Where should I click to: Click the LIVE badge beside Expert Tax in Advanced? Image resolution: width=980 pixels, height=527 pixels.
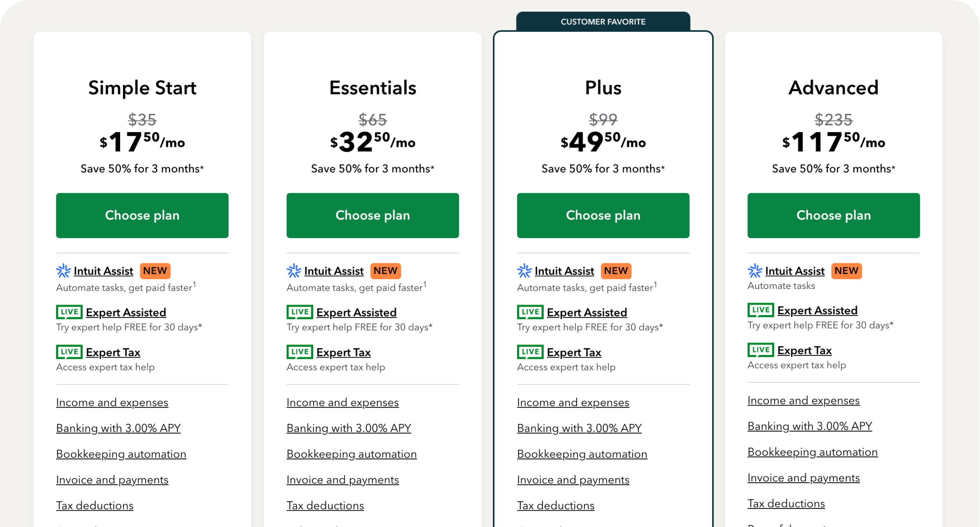point(761,350)
